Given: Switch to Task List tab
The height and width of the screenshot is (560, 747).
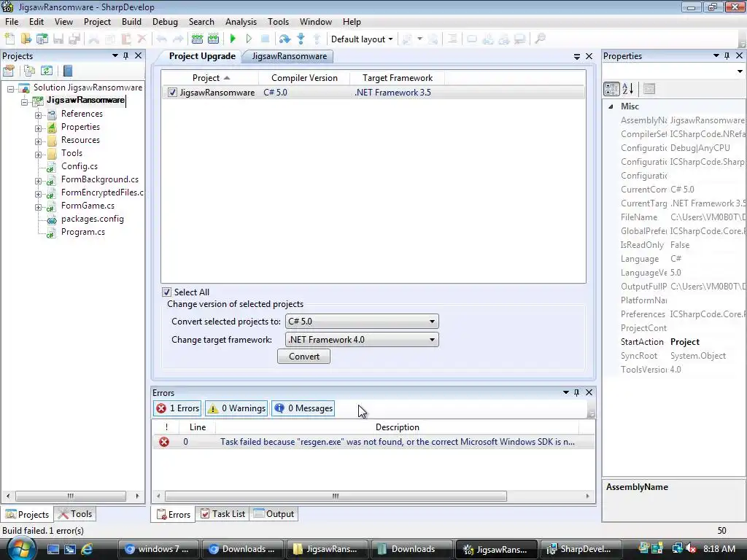Looking at the screenshot, I should coord(223,514).
